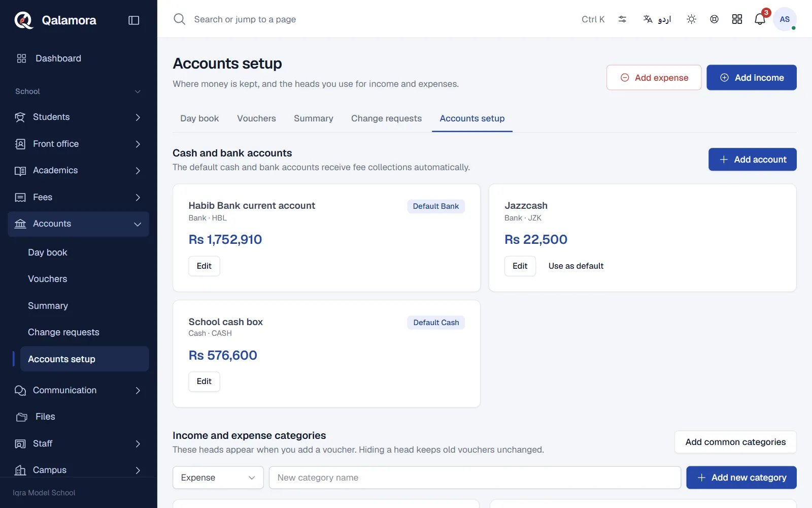The width and height of the screenshot is (812, 508).
Task: Click the Add account button
Action: (753, 160)
